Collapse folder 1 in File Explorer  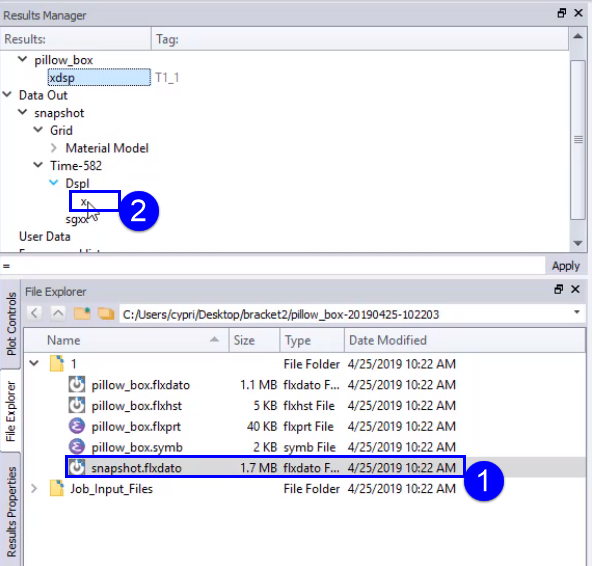click(x=34, y=363)
